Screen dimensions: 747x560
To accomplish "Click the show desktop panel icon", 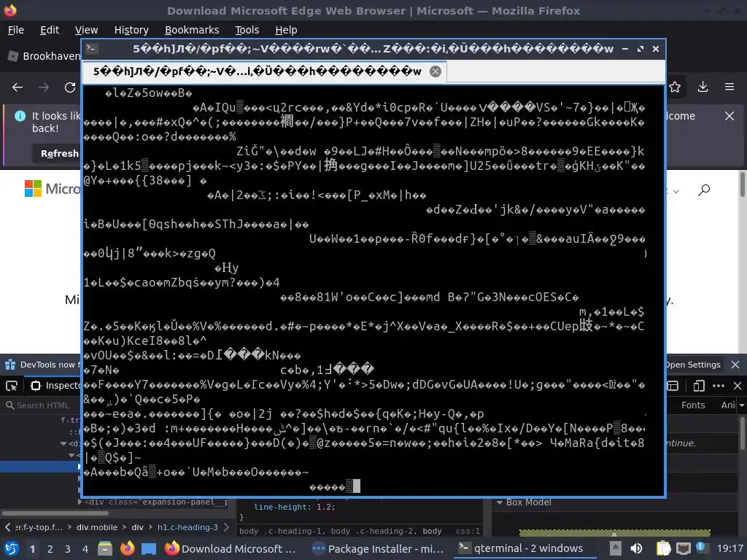I will click(x=149, y=548).
